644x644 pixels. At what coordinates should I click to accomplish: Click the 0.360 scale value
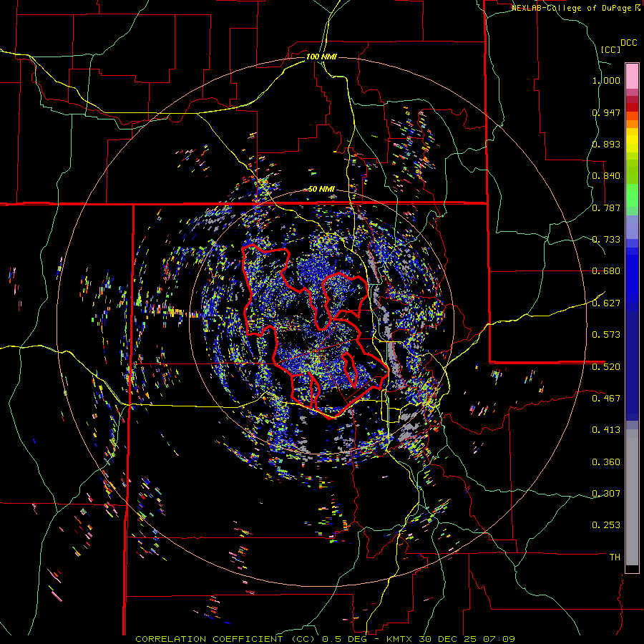tap(606, 462)
